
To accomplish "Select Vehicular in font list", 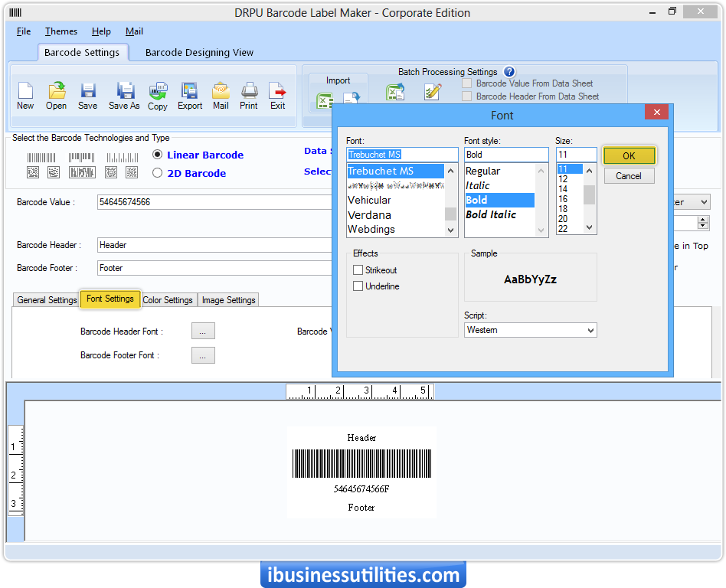I will [369, 200].
